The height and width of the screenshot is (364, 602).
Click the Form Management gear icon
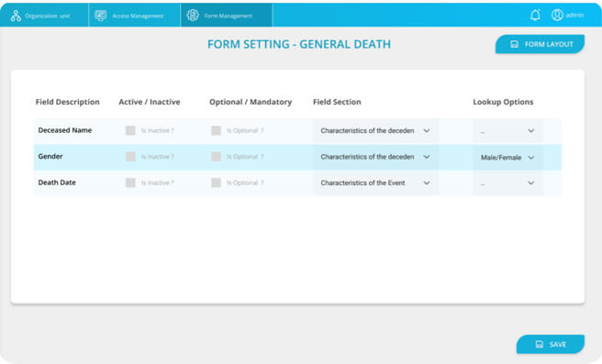coord(193,16)
